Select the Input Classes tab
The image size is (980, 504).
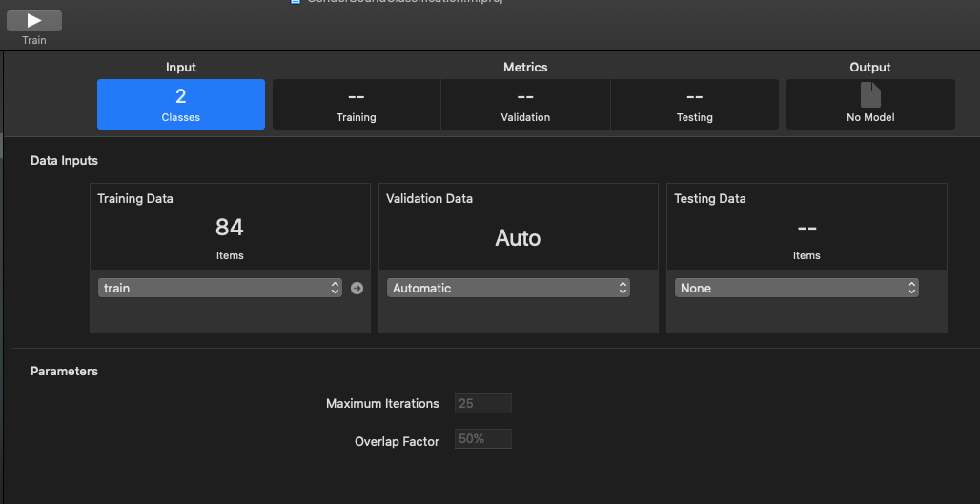[180, 104]
